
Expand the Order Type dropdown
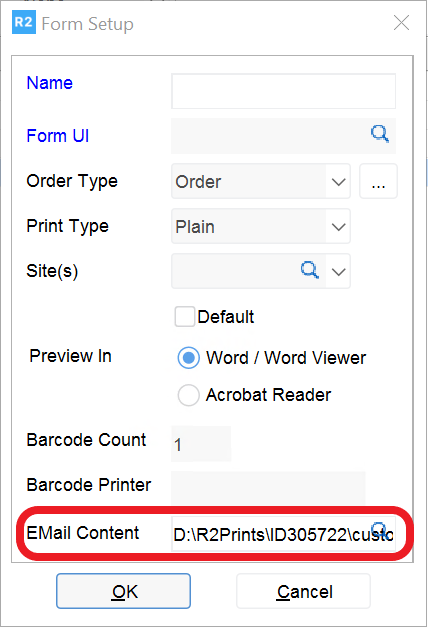click(x=338, y=181)
